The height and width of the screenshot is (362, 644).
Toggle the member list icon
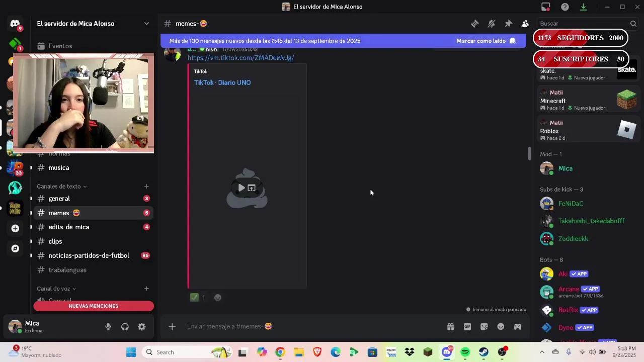[525, 24]
